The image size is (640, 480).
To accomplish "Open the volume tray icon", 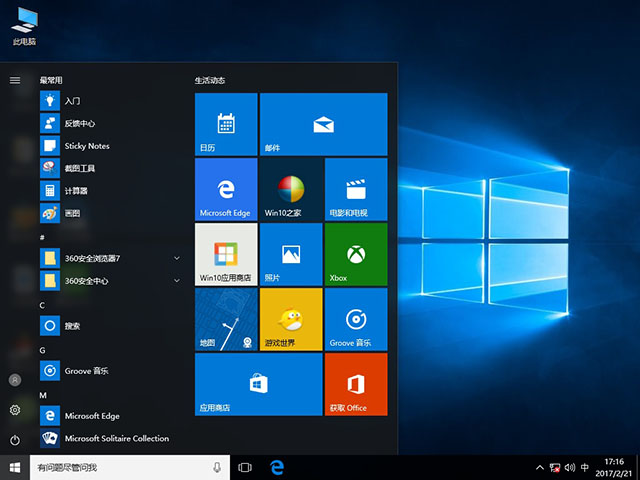I will (570, 467).
